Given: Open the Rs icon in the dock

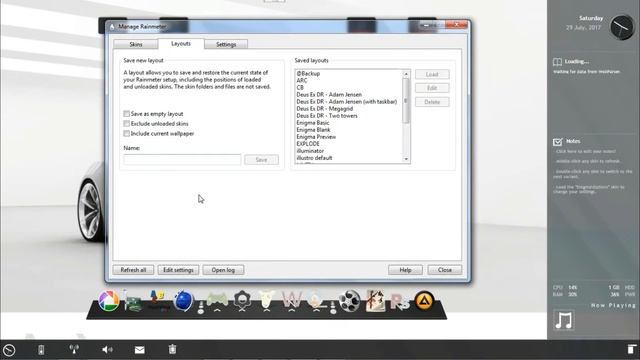Looking at the screenshot, I should [x=400, y=302].
